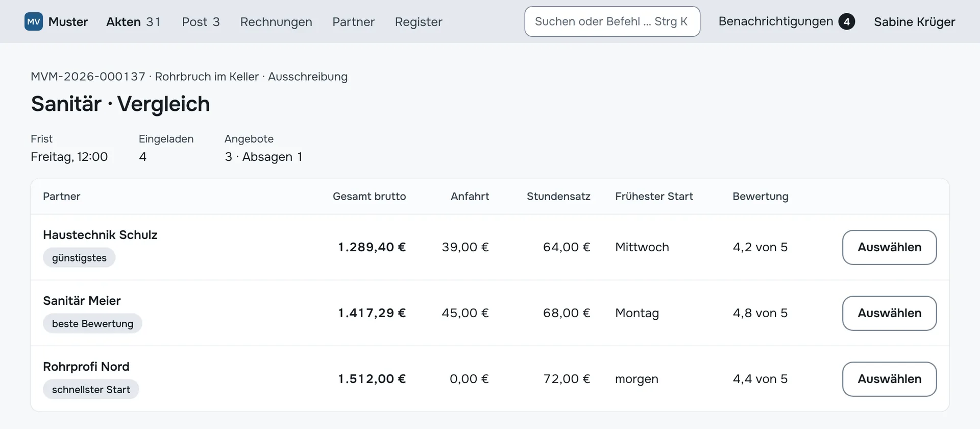980x429 pixels.
Task: Click the breadcrumb 'MVM-2026-000137 · Rohrbruch im Keller · Ausschreibung'
Action: (x=189, y=77)
